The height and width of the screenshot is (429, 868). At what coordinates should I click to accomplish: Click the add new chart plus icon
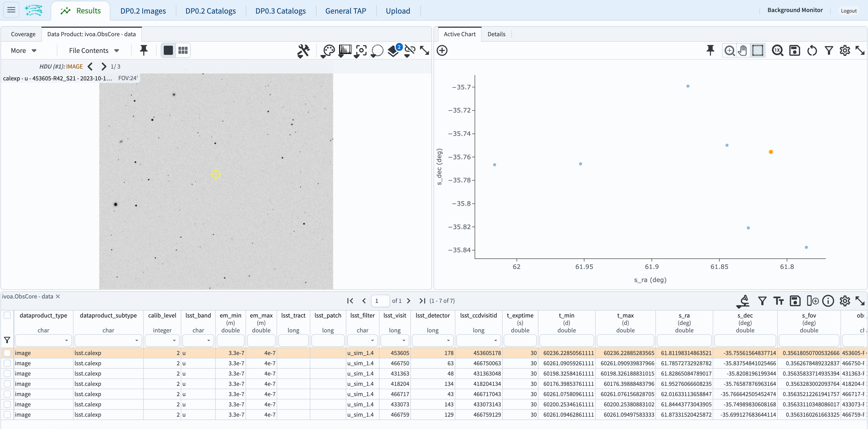tap(442, 51)
